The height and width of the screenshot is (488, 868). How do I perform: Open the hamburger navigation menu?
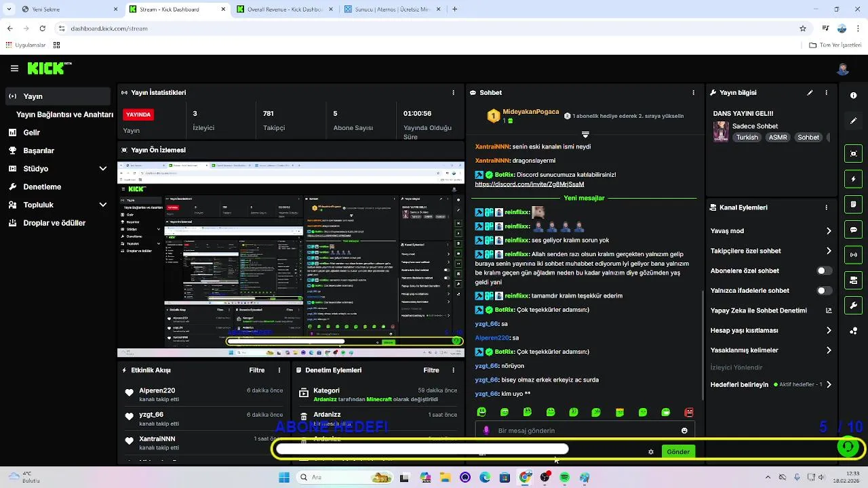coord(14,68)
